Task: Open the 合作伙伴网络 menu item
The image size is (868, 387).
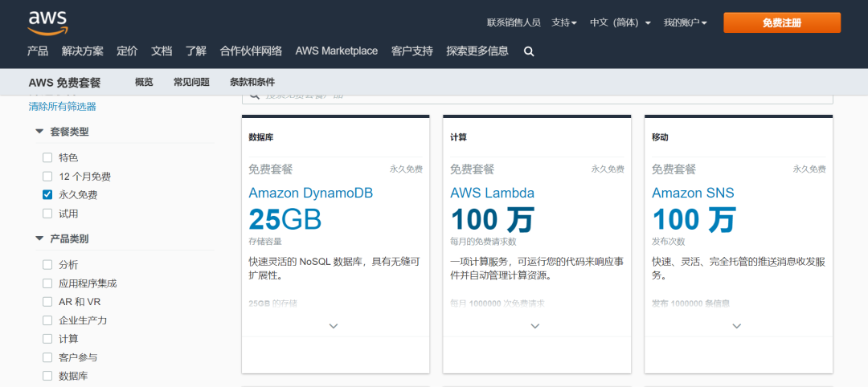Action: (251, 51)
